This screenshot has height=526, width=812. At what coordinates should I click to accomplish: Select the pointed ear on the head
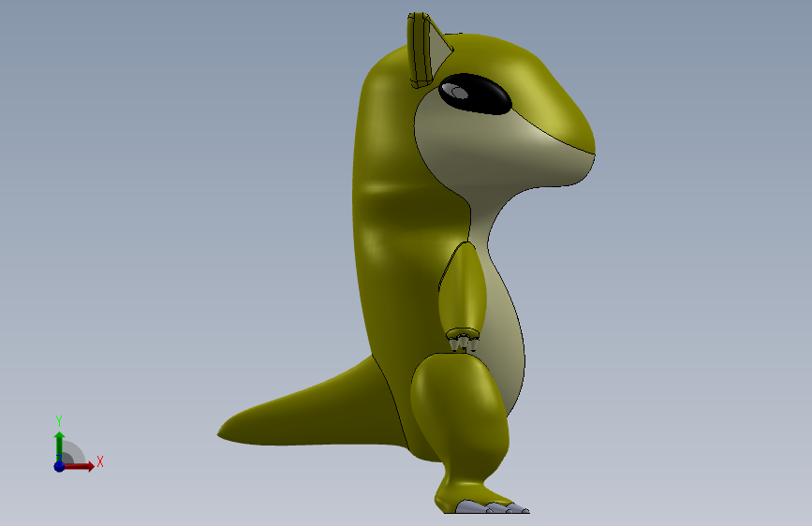[429, 51]
